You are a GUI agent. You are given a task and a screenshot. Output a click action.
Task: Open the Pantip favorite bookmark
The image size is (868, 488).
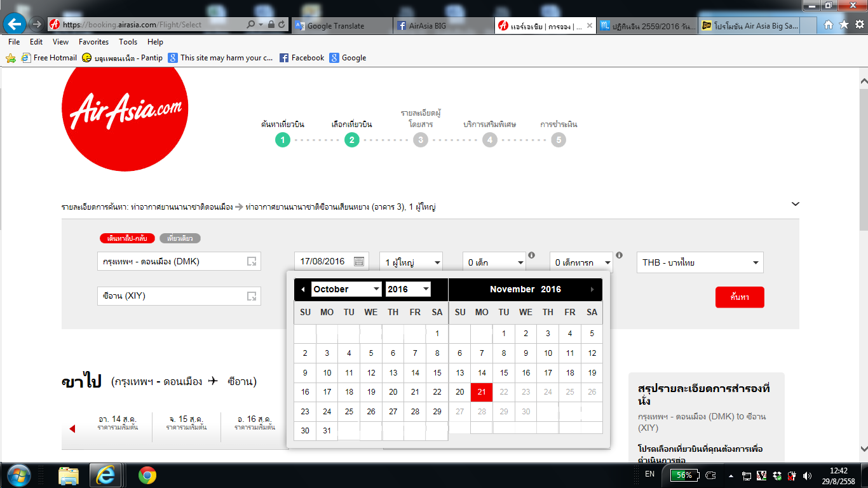pos(122,58)
